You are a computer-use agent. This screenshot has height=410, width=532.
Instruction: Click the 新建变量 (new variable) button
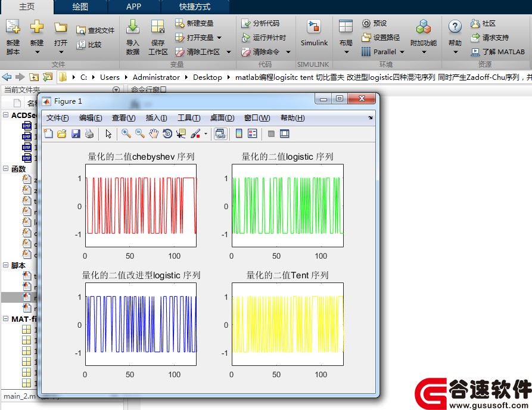194,23
